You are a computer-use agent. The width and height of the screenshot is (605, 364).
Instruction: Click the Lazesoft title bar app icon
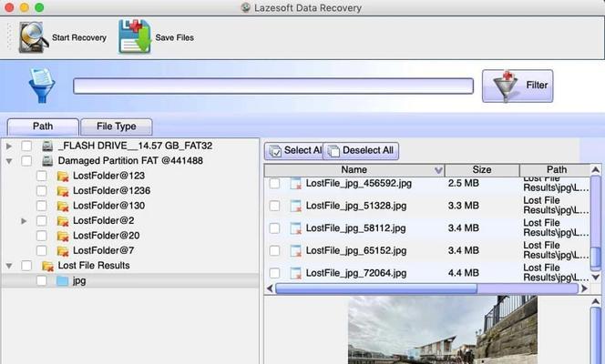pos(246,7)
